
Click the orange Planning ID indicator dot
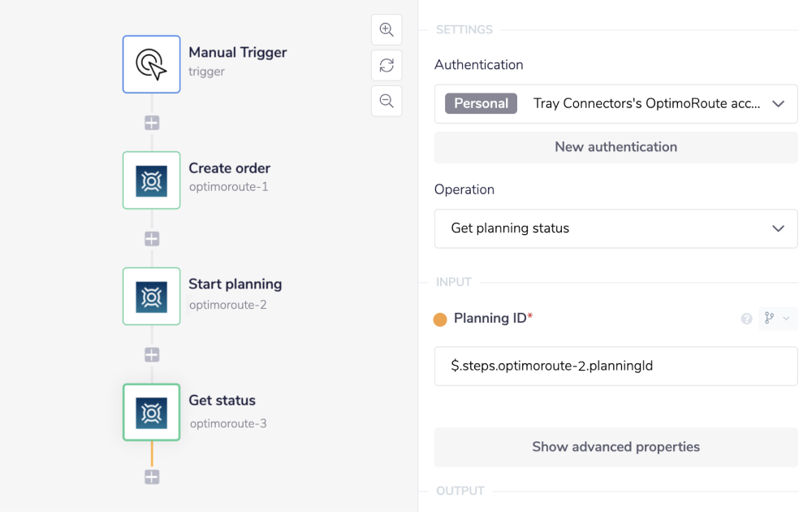440,319
